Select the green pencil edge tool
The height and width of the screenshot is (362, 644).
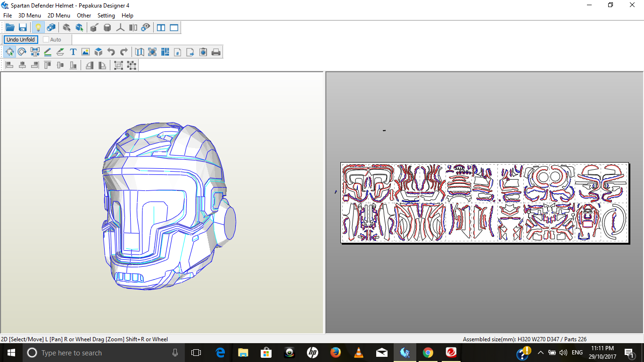coord(60,52)
